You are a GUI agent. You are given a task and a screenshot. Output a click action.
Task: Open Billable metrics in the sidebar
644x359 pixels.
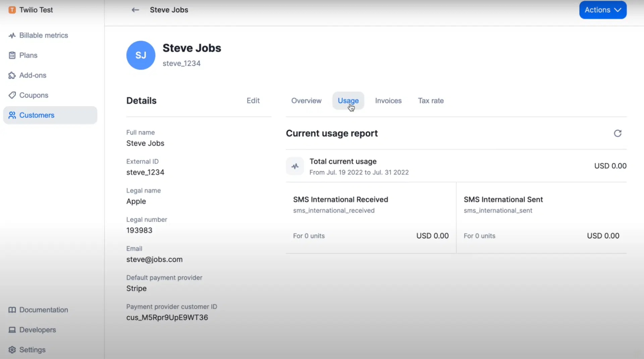click(50, 35)
